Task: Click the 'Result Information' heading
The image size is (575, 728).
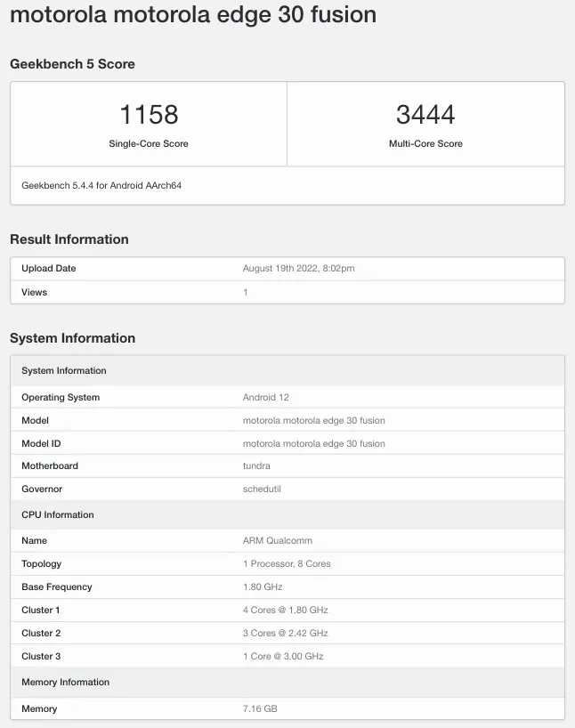Action: [69, 239]
